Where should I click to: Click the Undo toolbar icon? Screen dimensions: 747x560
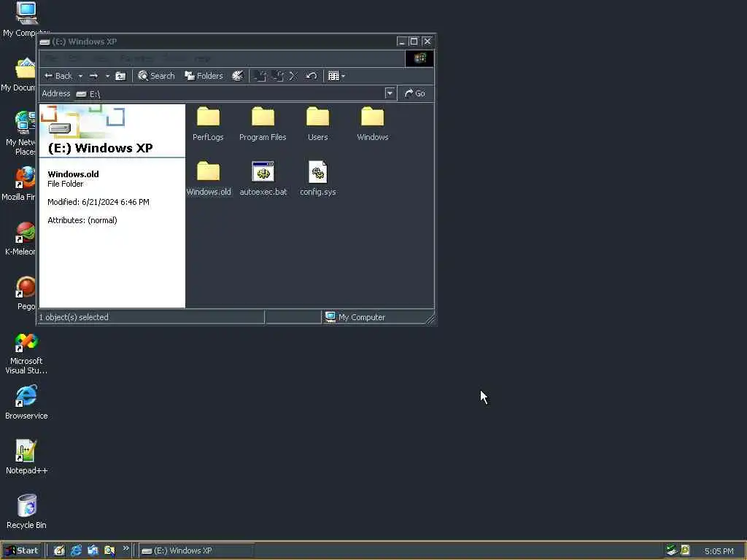pyautogui.click(x=311, y=76)
